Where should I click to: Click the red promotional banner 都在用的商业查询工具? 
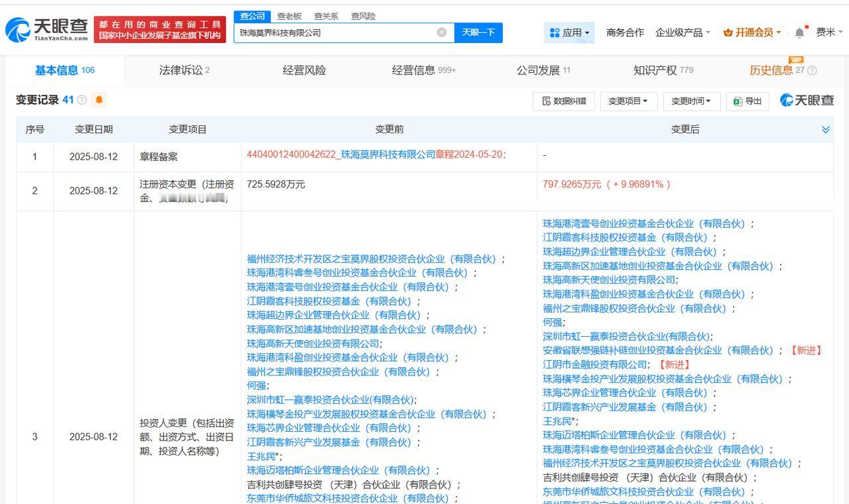point(160,30)
